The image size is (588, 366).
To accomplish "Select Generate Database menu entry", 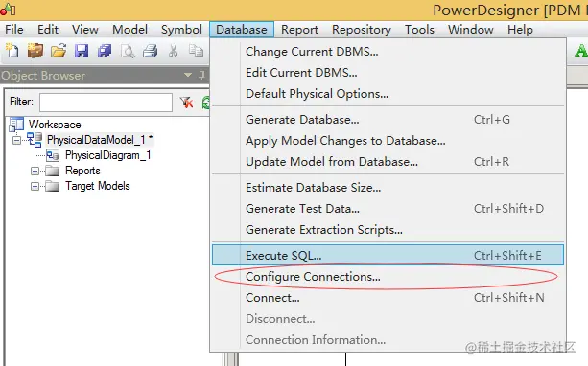I will click(388, 120).
